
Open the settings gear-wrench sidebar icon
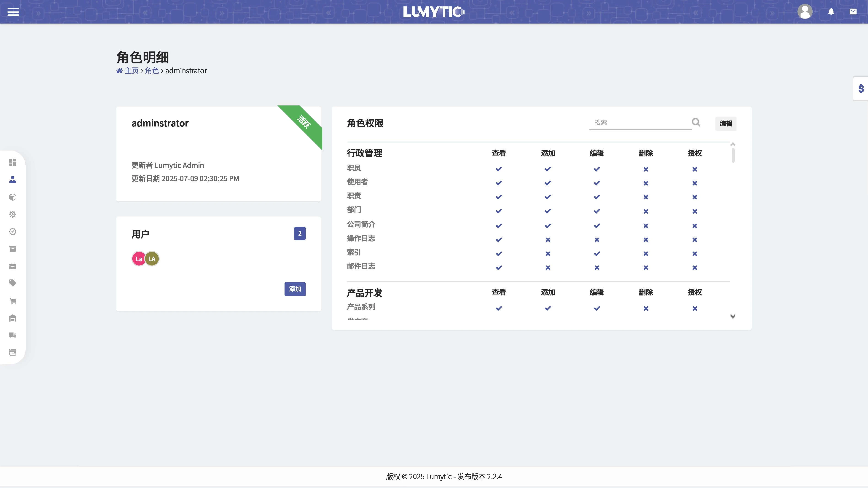(13, 214)
